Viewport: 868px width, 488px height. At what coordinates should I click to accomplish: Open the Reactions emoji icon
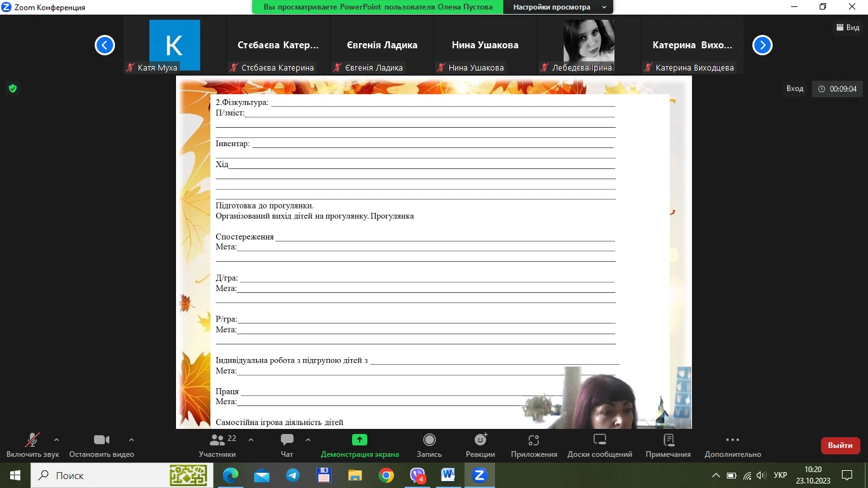[480, 440]
